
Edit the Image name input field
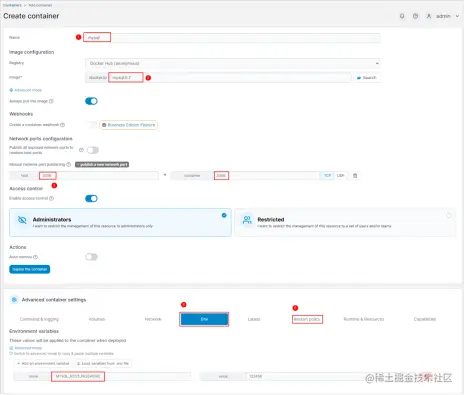click(229, 78)
